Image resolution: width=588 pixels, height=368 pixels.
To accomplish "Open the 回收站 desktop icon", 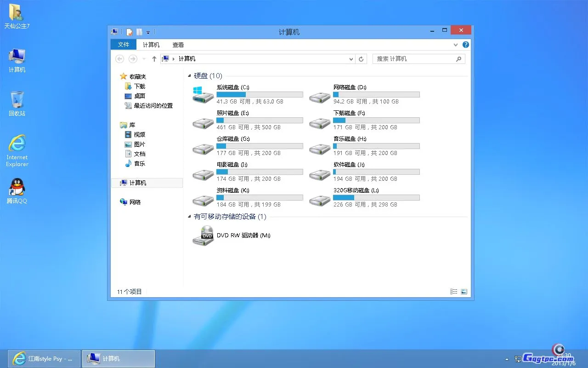I will point(17,103).
